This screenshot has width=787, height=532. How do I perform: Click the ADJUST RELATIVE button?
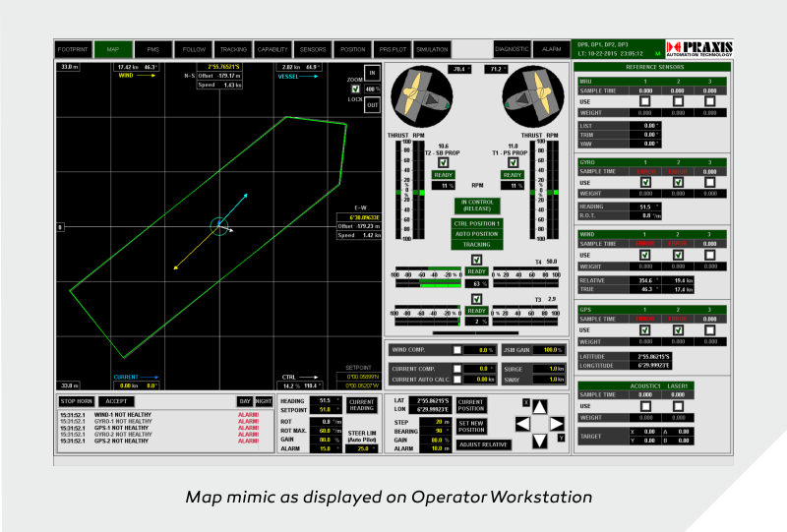click(483, 444)
